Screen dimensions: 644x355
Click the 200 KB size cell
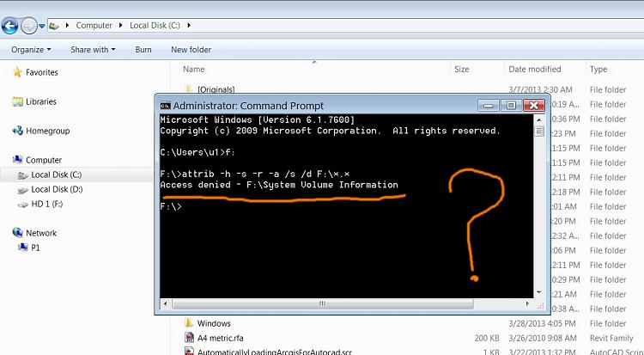point(487,339)
